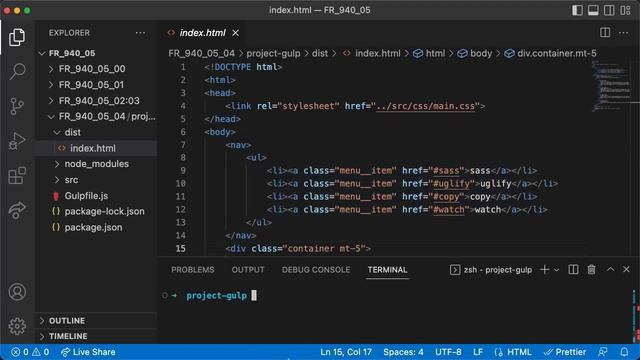Show errors and warnings in status bar
Viewport: 640px width, 360px height.
pyautogui.click(x=30, y=352)
